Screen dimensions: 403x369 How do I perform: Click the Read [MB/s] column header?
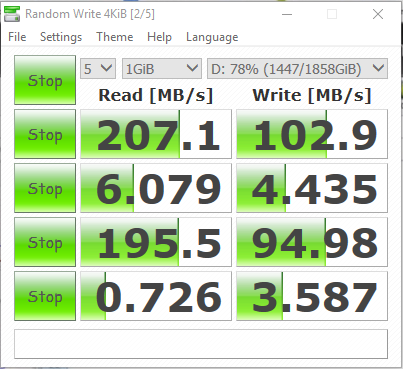[x=156, y=95]
